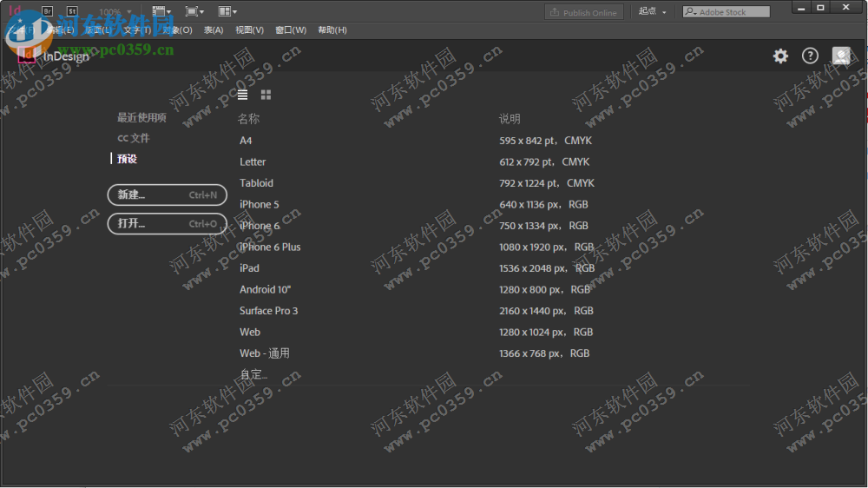Viewport: 868px width, 488px height.
Task: Sort by the 名称 column header
Action: tap(248, 119)
